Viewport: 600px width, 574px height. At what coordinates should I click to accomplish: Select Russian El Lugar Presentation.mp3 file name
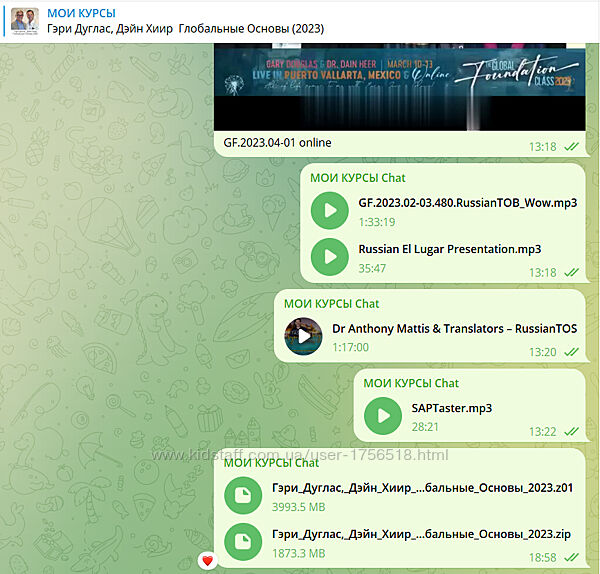(x=450, y=249)
